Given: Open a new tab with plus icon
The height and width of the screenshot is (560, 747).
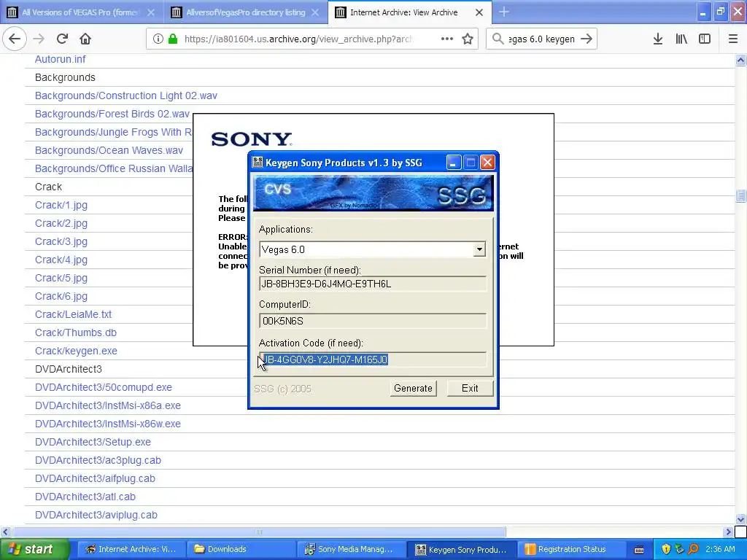Looking at the screenshot, I should click(504, 12).
